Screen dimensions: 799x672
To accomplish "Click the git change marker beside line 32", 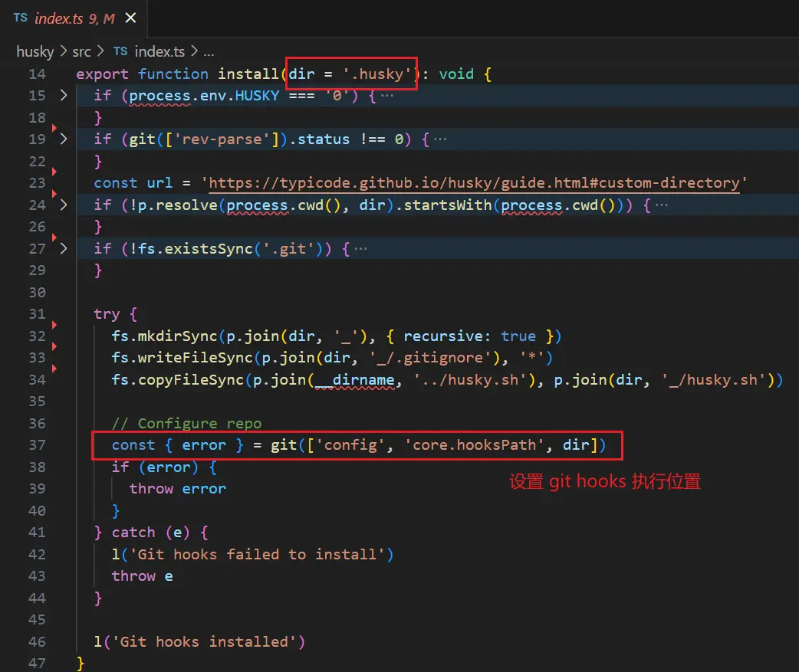I will coord(54,324).
